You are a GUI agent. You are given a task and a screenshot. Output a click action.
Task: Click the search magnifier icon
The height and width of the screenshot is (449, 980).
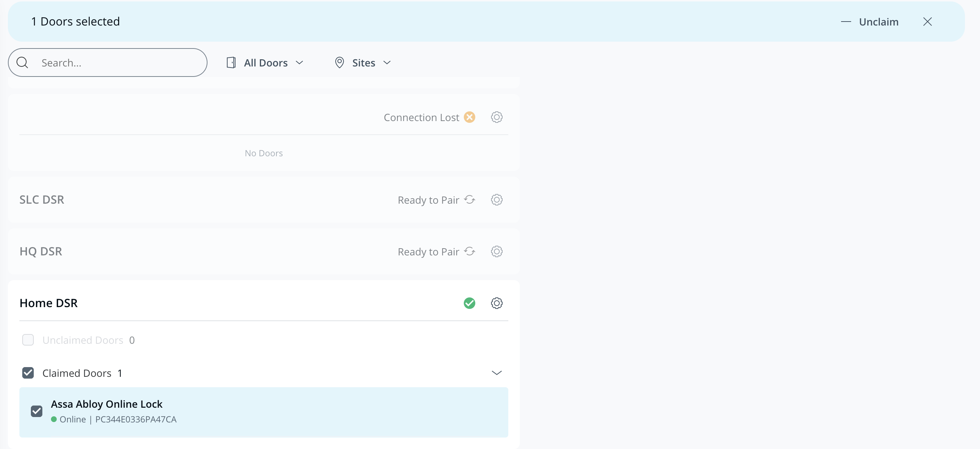tap(23, 63)
